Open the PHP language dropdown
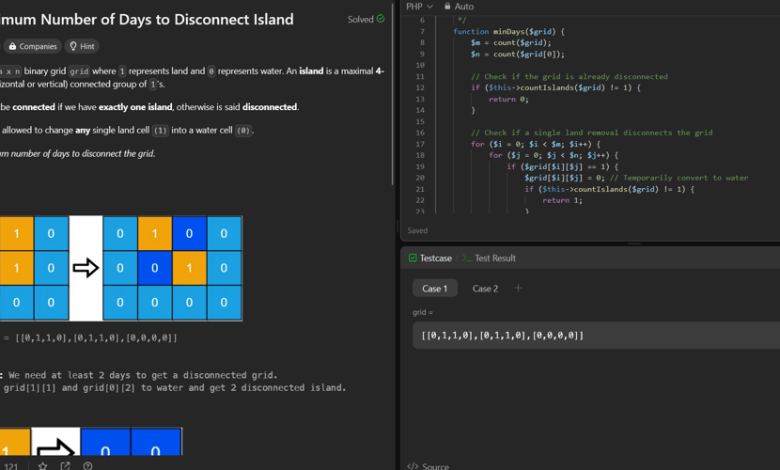 tap(419, 6)
